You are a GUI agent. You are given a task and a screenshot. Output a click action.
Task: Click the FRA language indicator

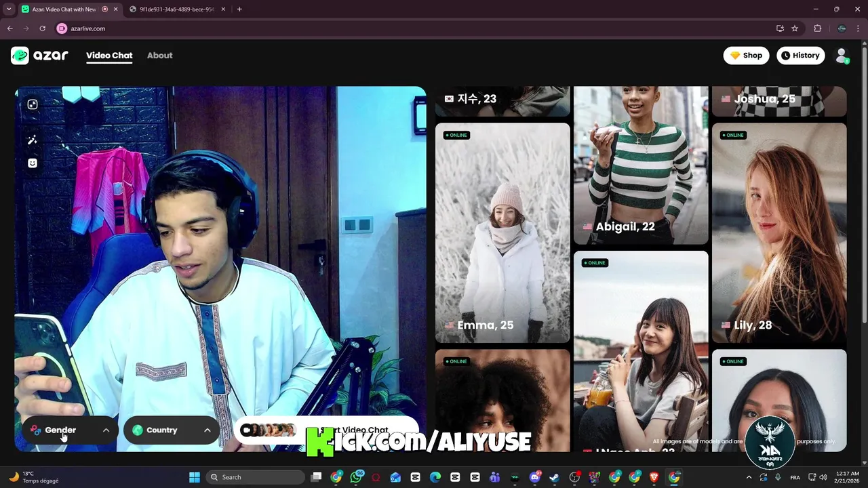point(795,477)
